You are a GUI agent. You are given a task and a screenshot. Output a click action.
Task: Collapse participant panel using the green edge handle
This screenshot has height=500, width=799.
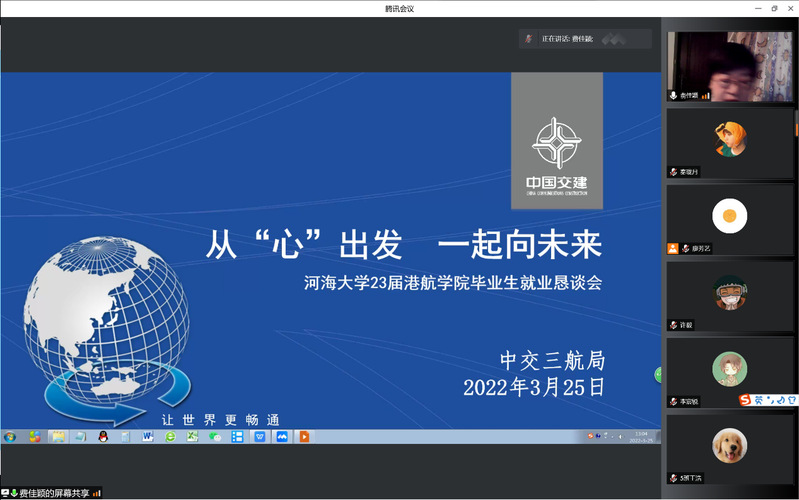click(x=658, y=374)
